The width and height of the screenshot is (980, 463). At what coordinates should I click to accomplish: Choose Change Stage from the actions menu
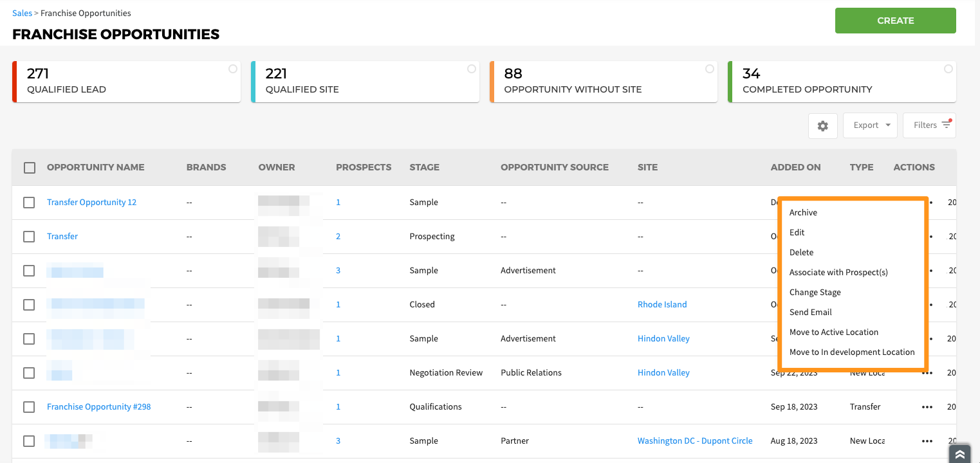point(815,293)
